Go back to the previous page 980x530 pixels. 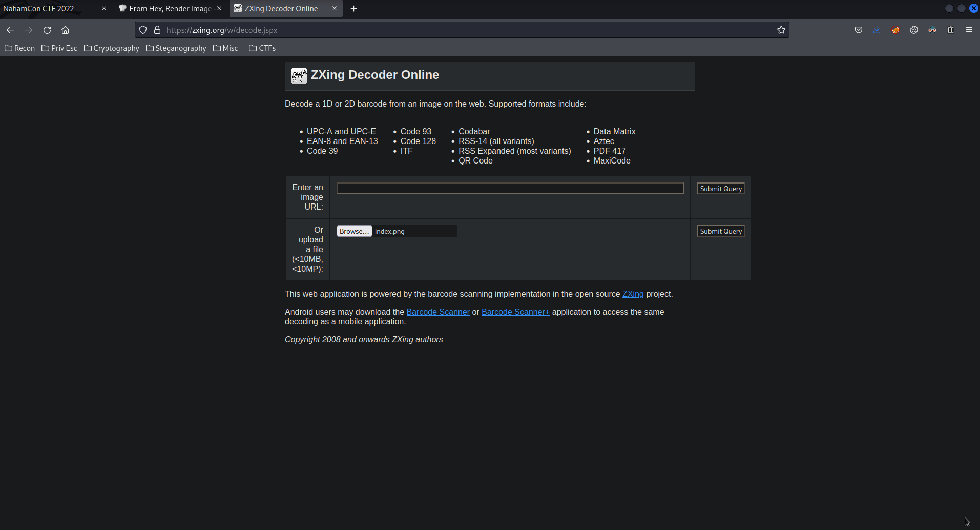point(10,30)
